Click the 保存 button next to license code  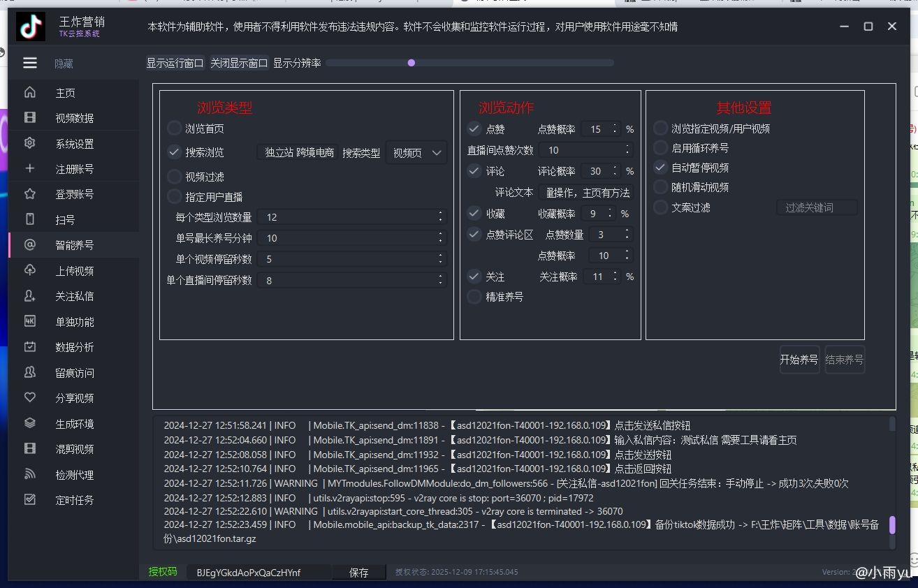(358, 572)
